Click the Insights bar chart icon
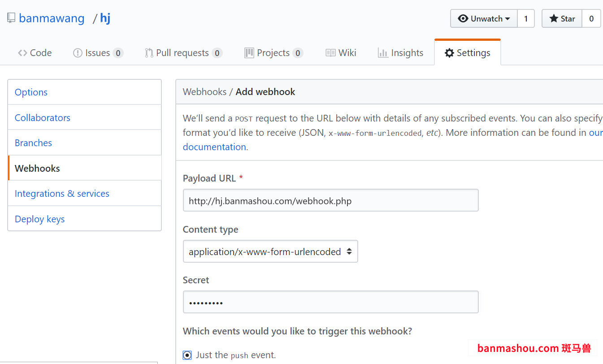 (x=383, y=53)
